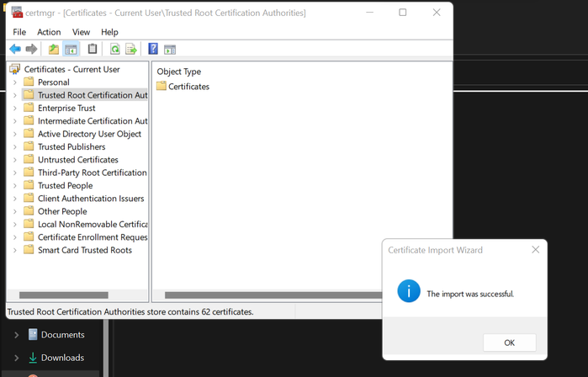Click the Downloads arrow icon in Explorer
Screen dimensions: 588x377
point(33,358)
